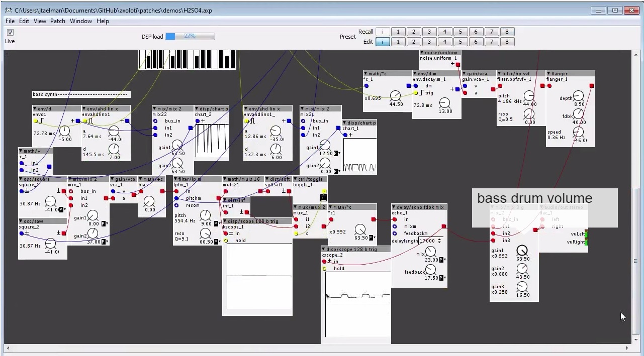Click mix22 blue outlet port
644x356 pixels.
tap(190, 128)
